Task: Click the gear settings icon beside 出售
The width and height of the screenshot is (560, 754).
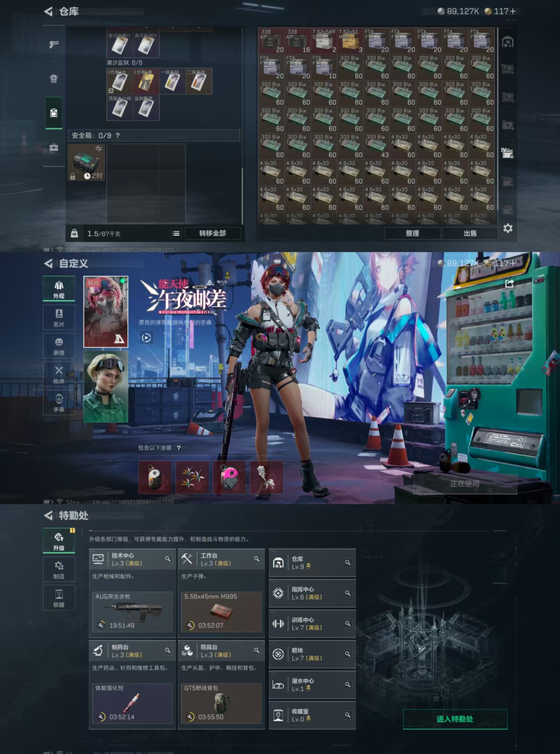Action: 507,228
